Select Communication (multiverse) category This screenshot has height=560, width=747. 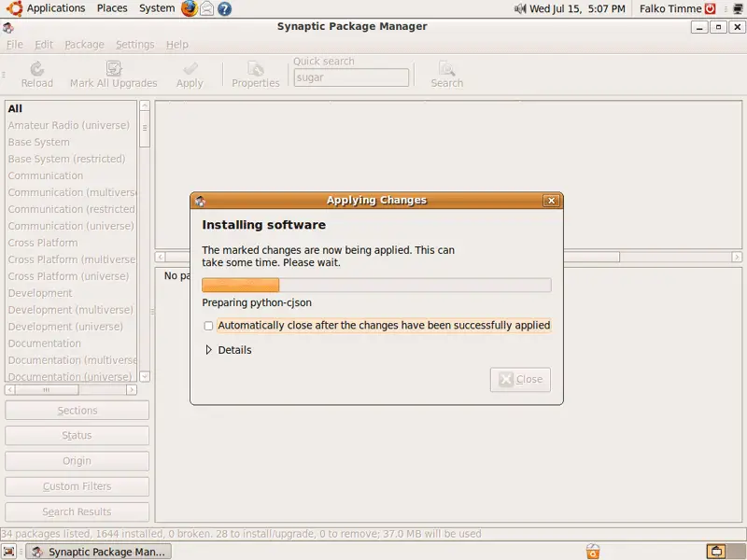click(x=71, y=192)
